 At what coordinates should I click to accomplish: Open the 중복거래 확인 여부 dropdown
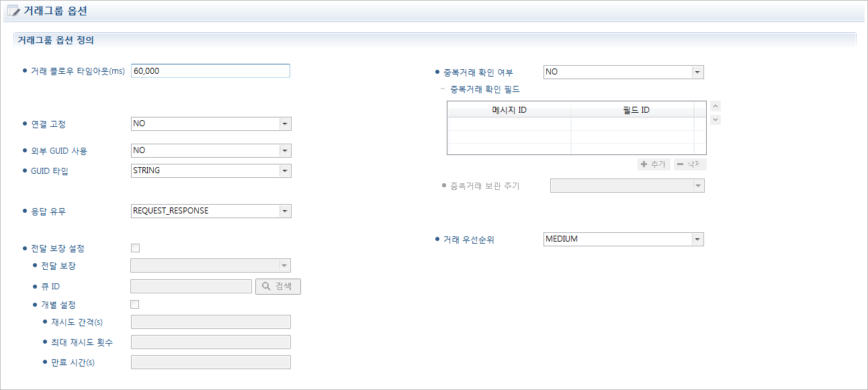coord(699,72)
